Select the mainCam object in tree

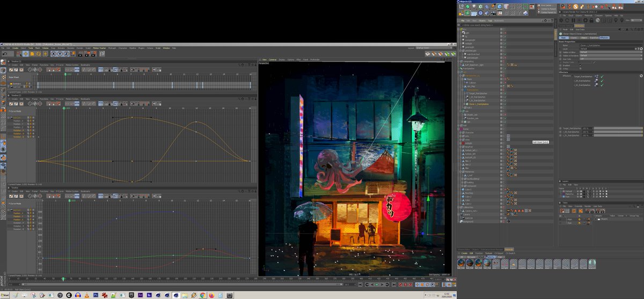(469, 218)
